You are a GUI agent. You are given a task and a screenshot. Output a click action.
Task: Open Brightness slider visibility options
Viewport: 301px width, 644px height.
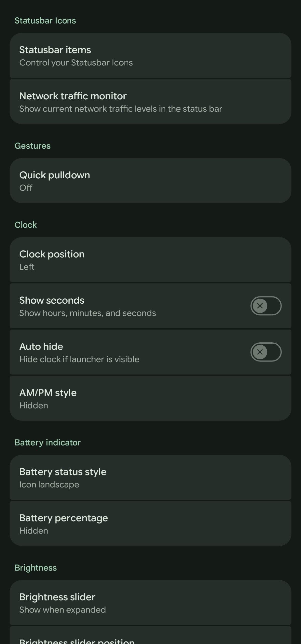tap(150, 603)
